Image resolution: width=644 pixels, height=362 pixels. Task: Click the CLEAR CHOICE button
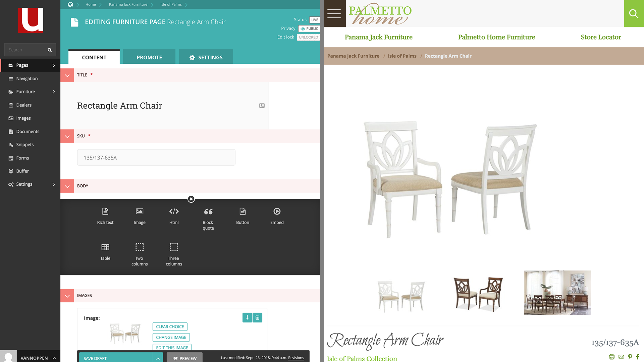pos(169,326)
